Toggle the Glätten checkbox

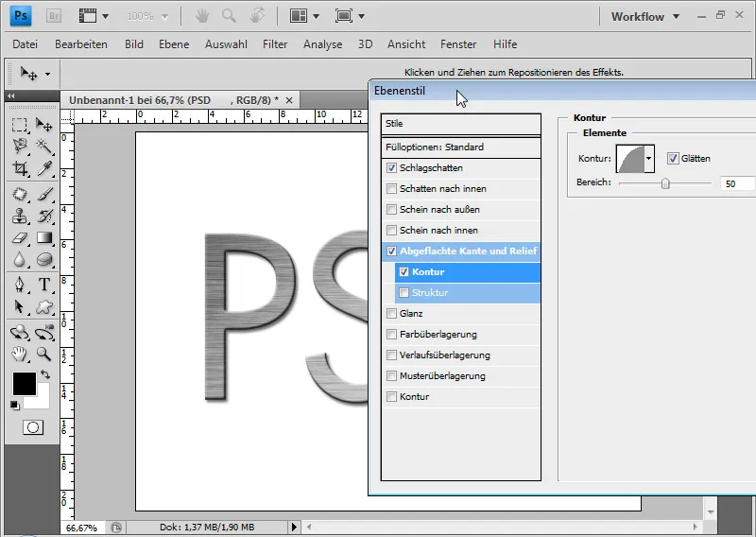coord(673,158)
